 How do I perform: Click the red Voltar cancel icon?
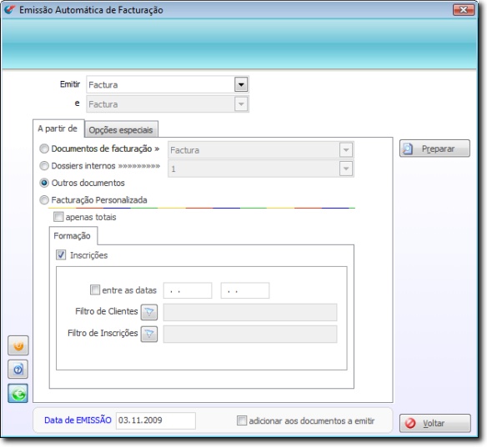click(x=410, y=423)
